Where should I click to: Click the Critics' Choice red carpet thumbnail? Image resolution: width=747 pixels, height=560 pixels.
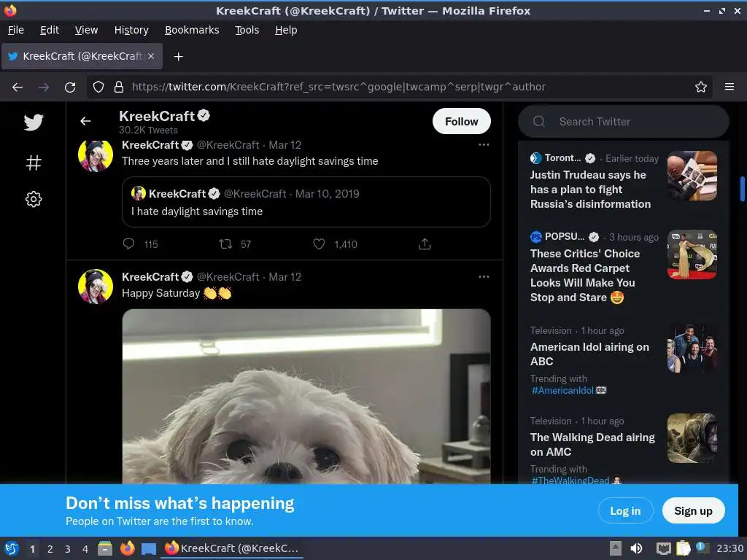(692, 254)
